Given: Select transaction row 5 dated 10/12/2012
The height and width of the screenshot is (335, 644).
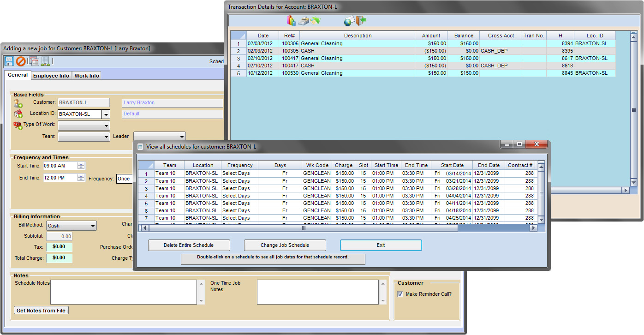Looking at the screenshot, I should coord(423,73).
